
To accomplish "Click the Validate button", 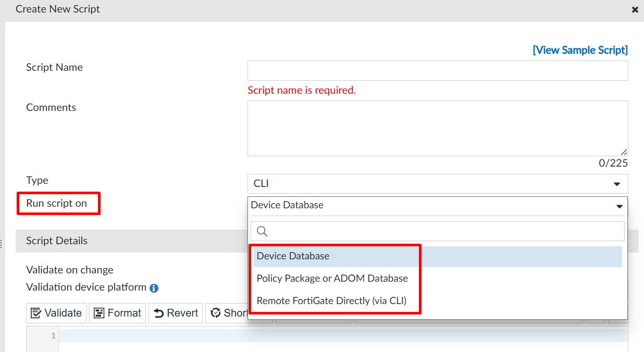I will coord(56,313).
